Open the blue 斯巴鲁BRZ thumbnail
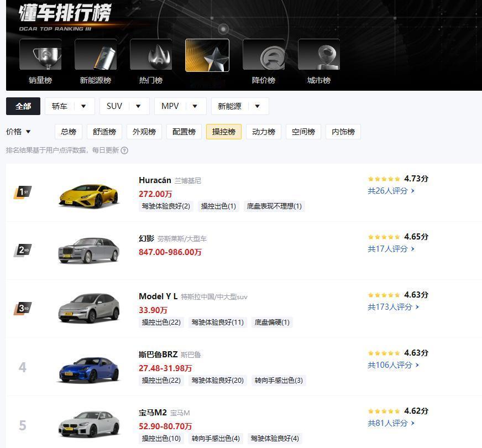 point(89,370)
